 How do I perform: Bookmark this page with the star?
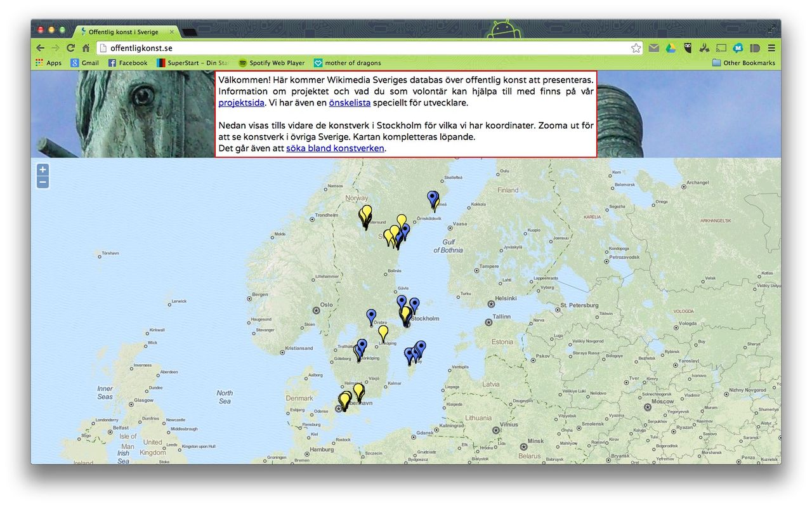(x=636, y=48)
